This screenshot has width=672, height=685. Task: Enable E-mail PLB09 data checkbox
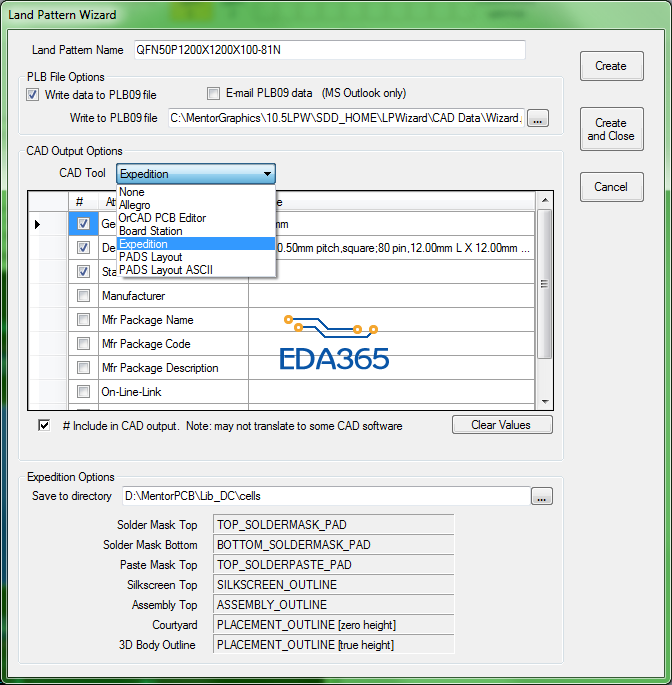(213, 93)
